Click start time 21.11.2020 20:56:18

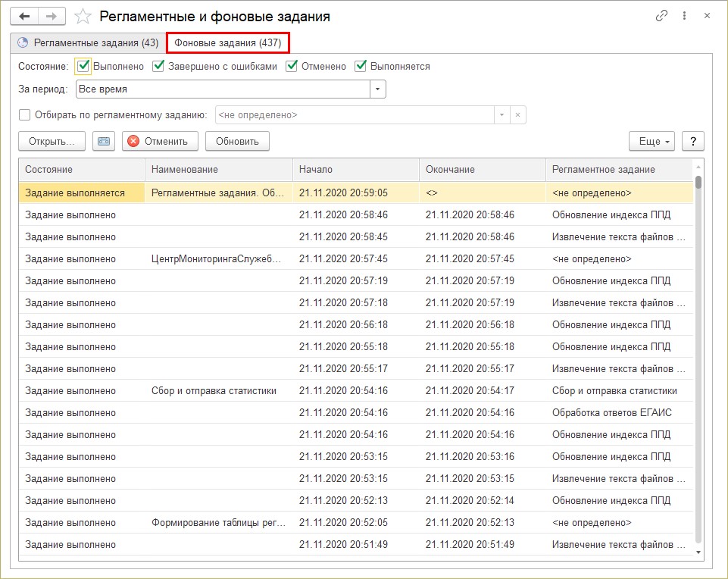coord(343,324)
